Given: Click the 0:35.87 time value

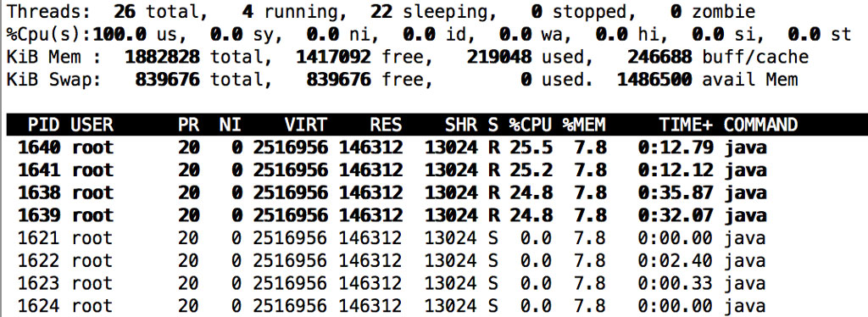Looking at the screenshot, I should [x=676, y=193].
